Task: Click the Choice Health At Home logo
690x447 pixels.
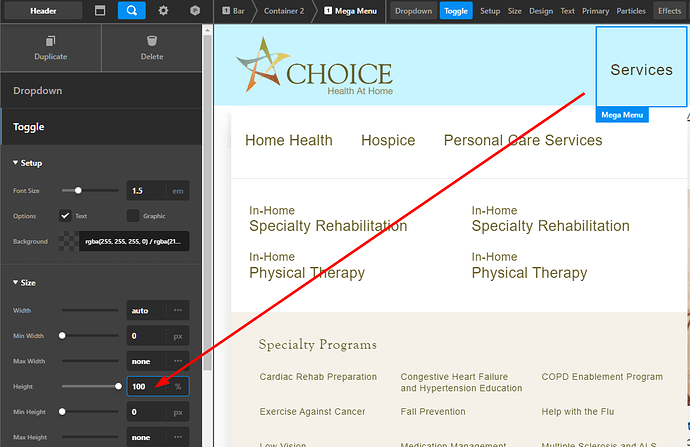Action: [x=315, y=68]
